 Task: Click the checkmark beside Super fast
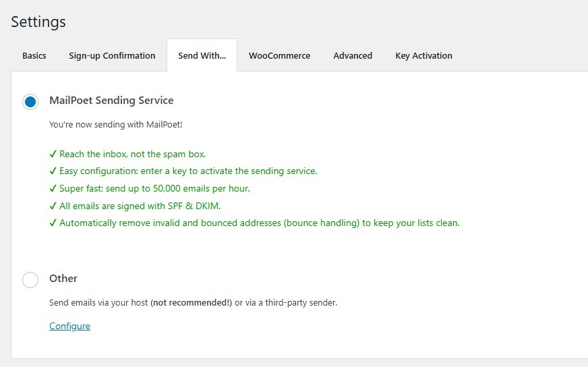point(53,189)
